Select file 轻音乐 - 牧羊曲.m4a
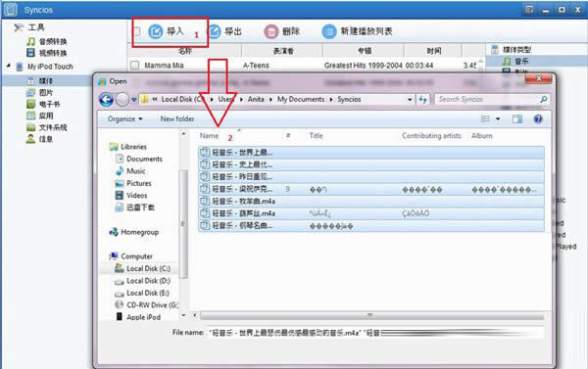The image size is (588, 369). [x=370, y=202]
